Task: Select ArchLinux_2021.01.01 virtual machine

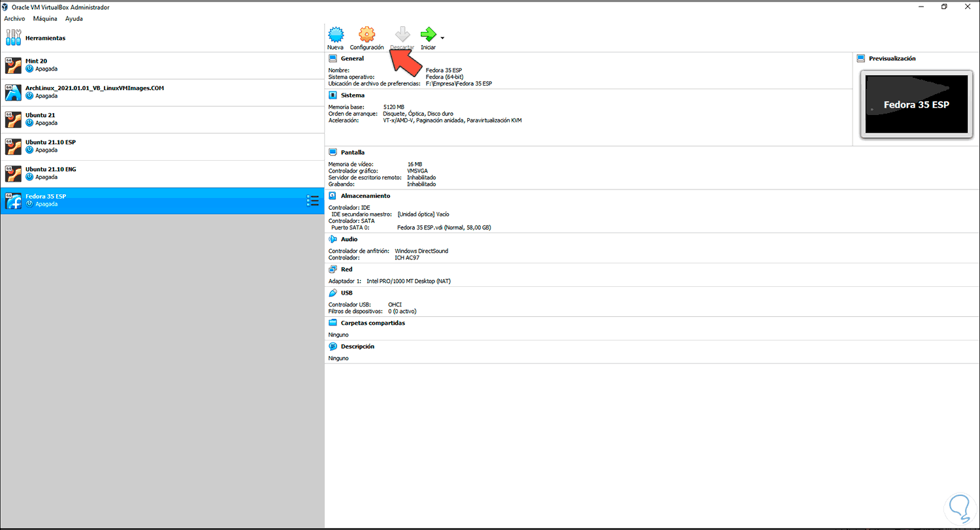Action: (x=162, y=93)
